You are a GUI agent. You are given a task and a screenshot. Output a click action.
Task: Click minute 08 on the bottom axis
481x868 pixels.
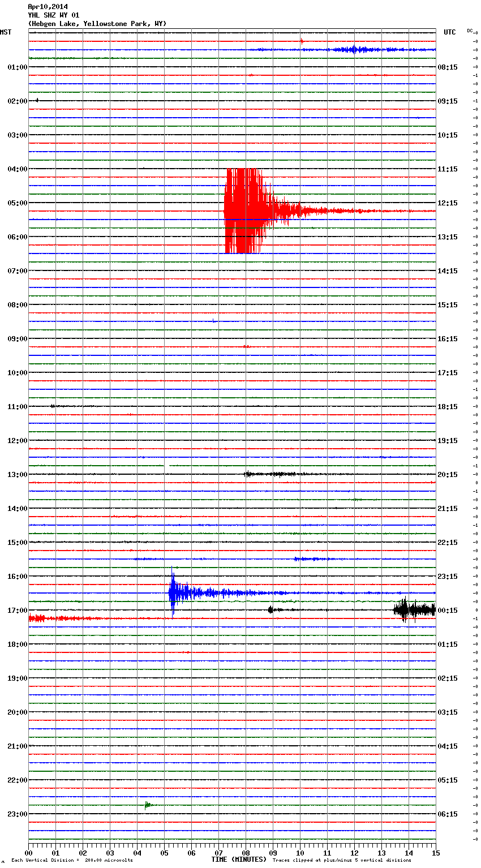(x=246, y=853)
